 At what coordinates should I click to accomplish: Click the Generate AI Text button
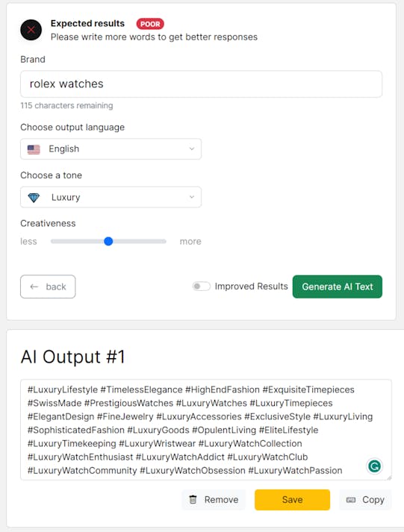[337, 287]
